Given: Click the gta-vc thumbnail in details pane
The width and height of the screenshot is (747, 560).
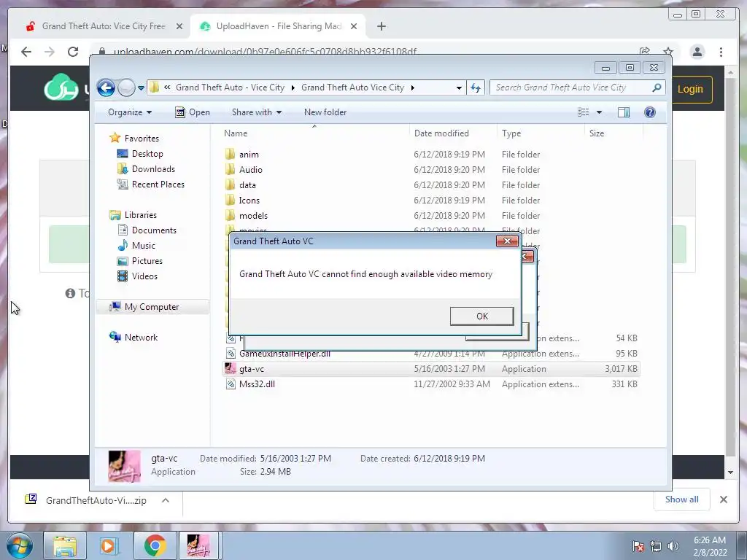Looking at the screenshot, I should (x=124, y=466).
